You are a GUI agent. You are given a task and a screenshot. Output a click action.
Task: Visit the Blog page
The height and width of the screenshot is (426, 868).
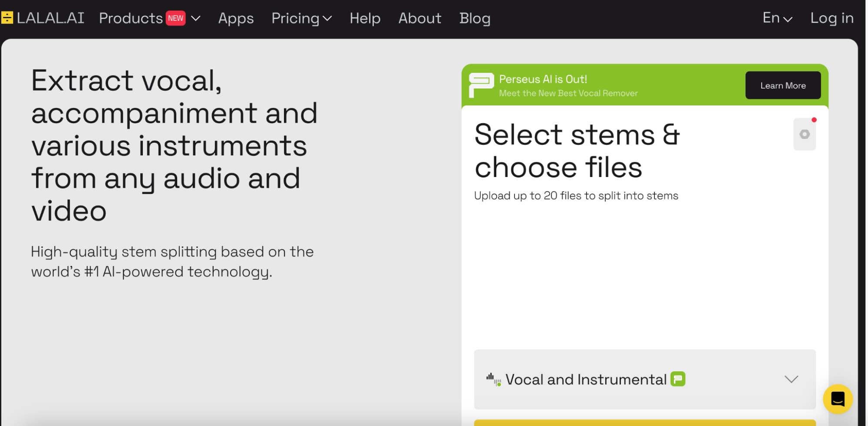click(x=475, y=19)
